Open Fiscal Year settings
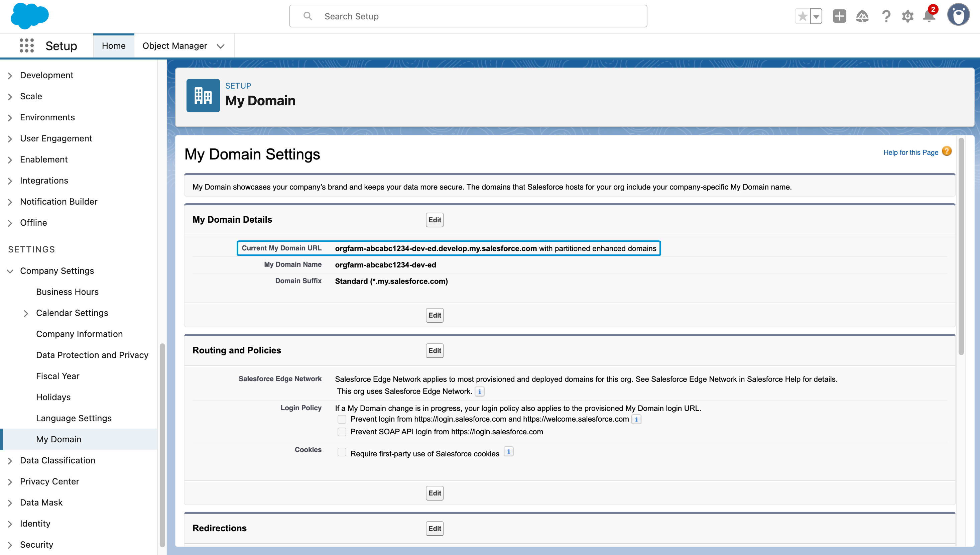This screenshot has height=555, width=980. coord(57,376)
